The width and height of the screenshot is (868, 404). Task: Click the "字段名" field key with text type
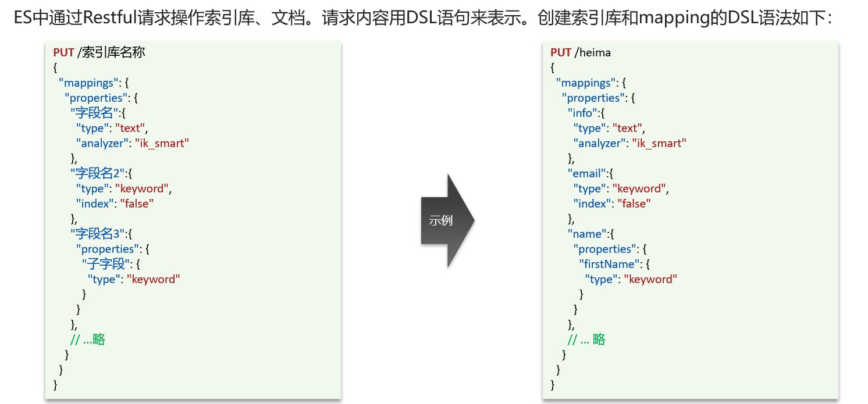pyautogui.click(x=95, y=113)
